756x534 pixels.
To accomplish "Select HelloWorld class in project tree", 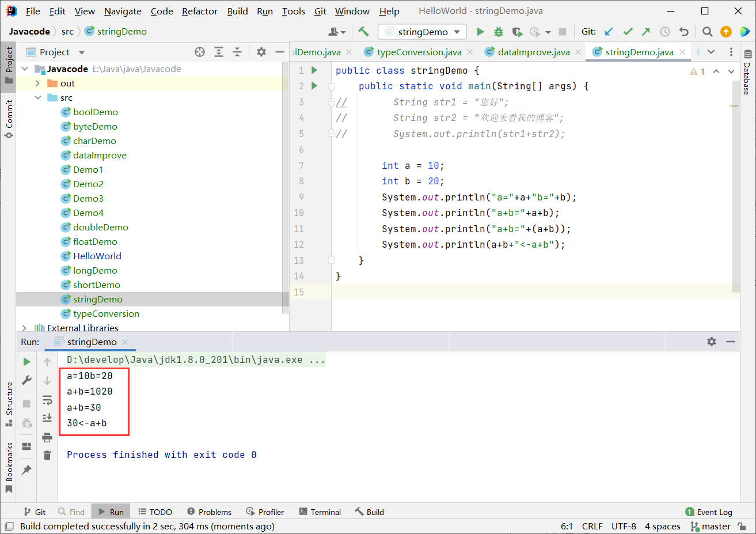I will 97,256.
